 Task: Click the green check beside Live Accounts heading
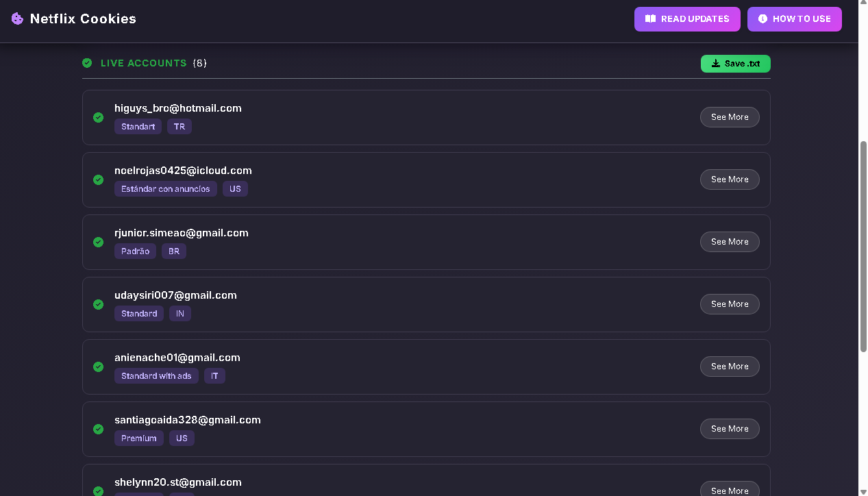click(x=87, y=63)
